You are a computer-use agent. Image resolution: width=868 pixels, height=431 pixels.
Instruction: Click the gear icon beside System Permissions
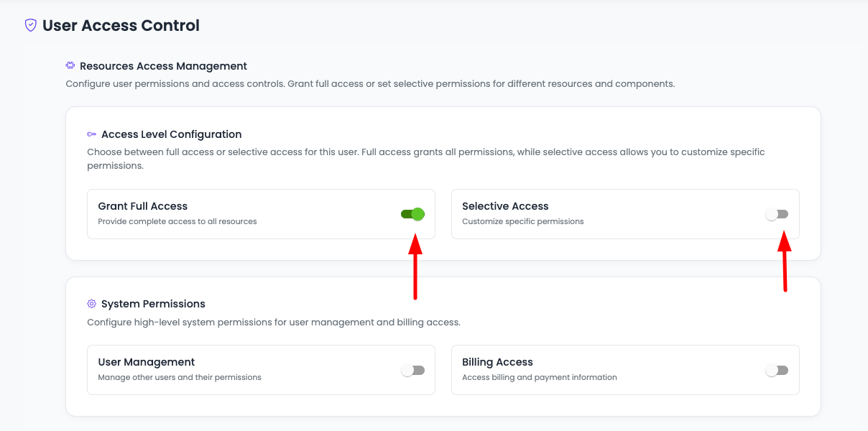(92, 304)
